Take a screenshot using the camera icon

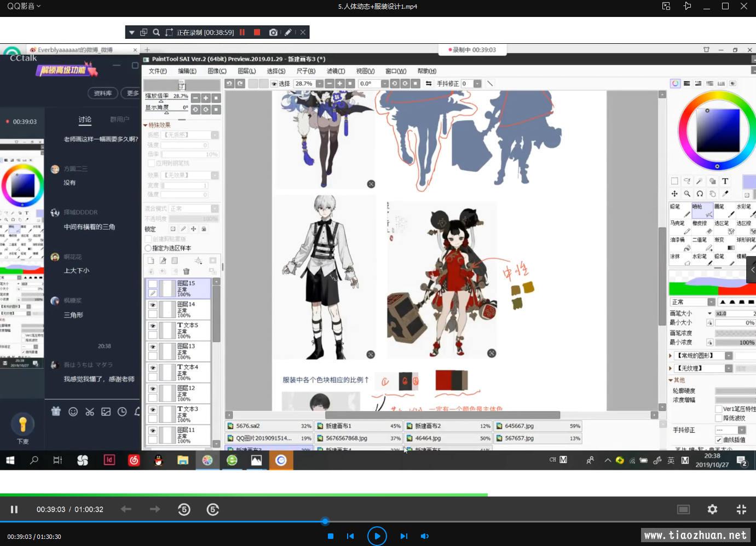(x=273, y=32)
